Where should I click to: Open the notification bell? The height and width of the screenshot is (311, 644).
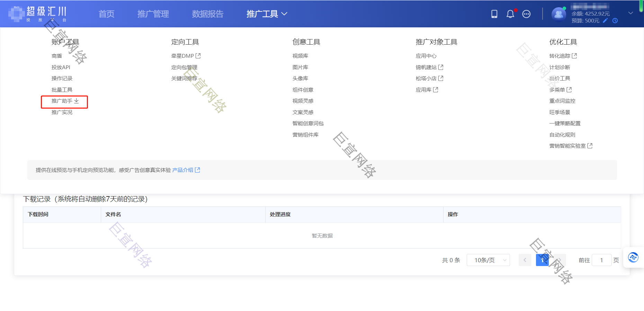(x=510, y=14)
